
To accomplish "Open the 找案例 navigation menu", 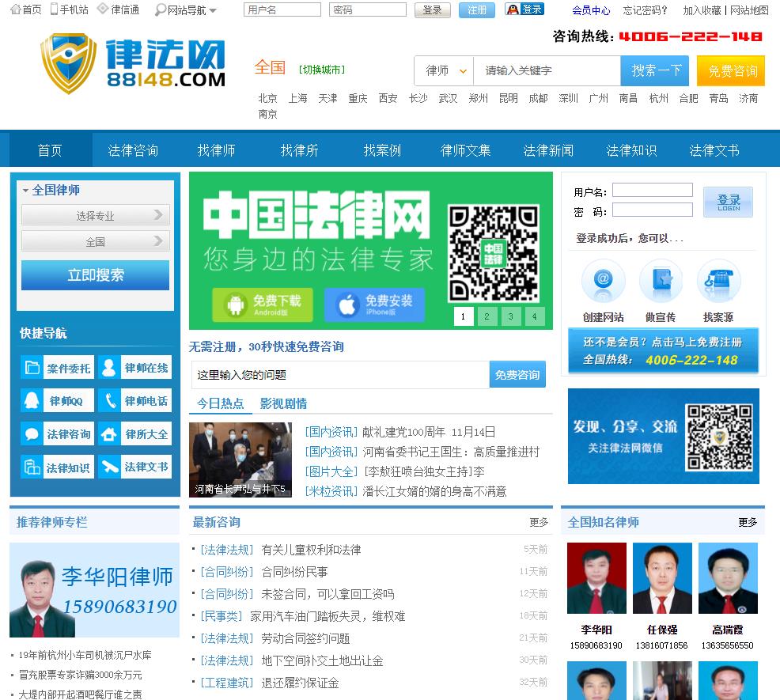I will [x=382, y=150].
